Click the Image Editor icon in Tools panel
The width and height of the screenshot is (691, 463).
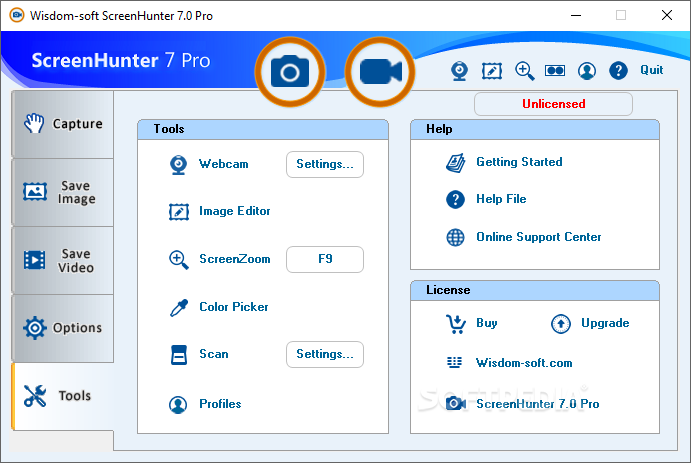coord(179,212)
